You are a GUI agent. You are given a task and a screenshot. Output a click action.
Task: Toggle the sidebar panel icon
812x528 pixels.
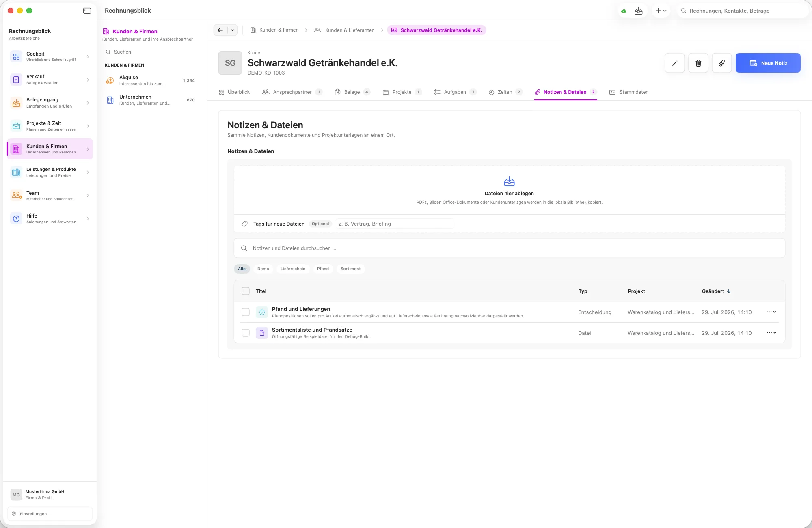(87, 11)
